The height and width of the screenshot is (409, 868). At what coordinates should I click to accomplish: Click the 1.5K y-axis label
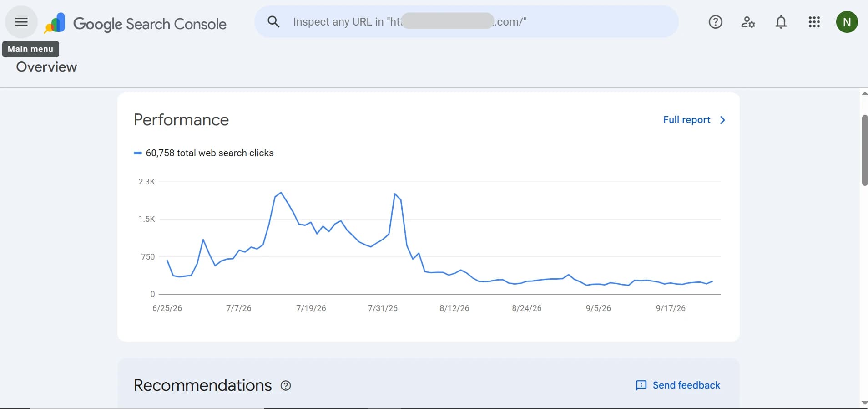point(146,219)
